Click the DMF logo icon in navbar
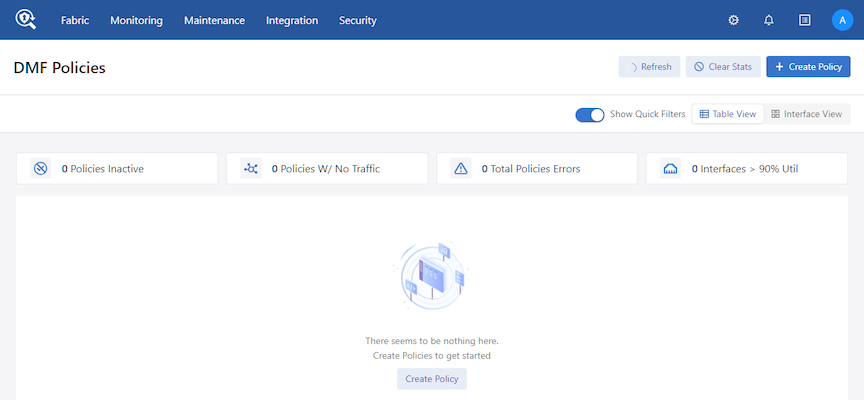The width and height of the screenshot is (864, 400). click(x=25, y=20)
